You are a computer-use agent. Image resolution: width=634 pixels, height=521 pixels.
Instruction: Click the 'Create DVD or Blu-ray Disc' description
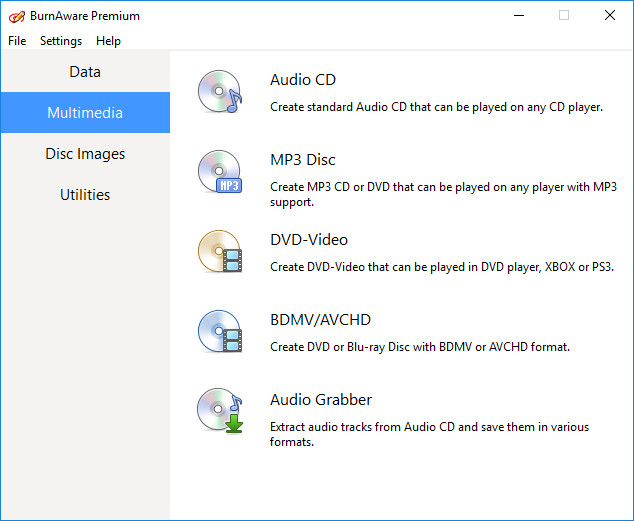(420, 347)
